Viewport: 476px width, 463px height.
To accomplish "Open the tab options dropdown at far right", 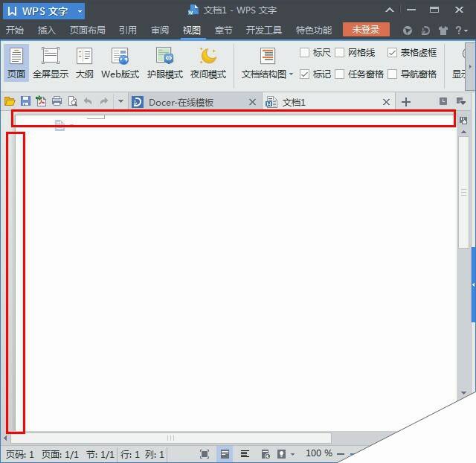I will click(461, 101).
